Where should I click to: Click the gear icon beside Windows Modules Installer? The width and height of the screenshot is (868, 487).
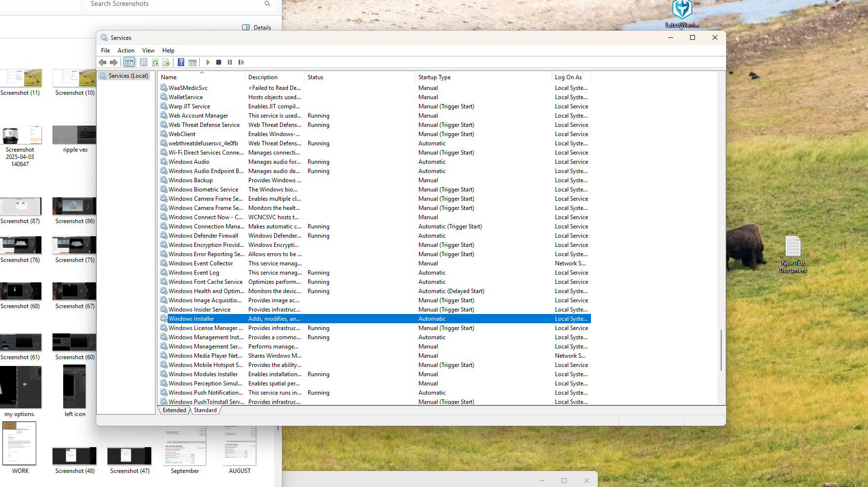click(164, 374)
